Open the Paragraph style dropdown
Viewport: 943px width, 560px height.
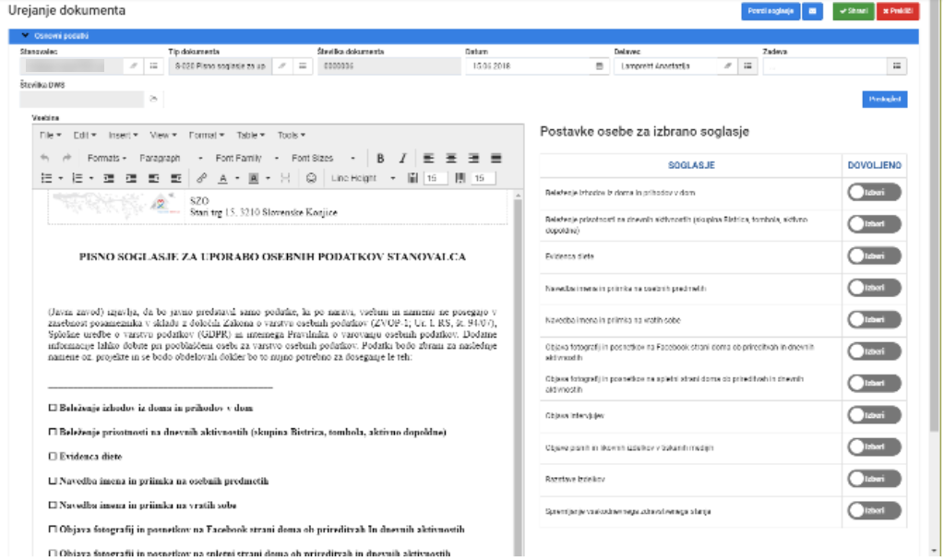pyautogui.click(x=172, y=158)
